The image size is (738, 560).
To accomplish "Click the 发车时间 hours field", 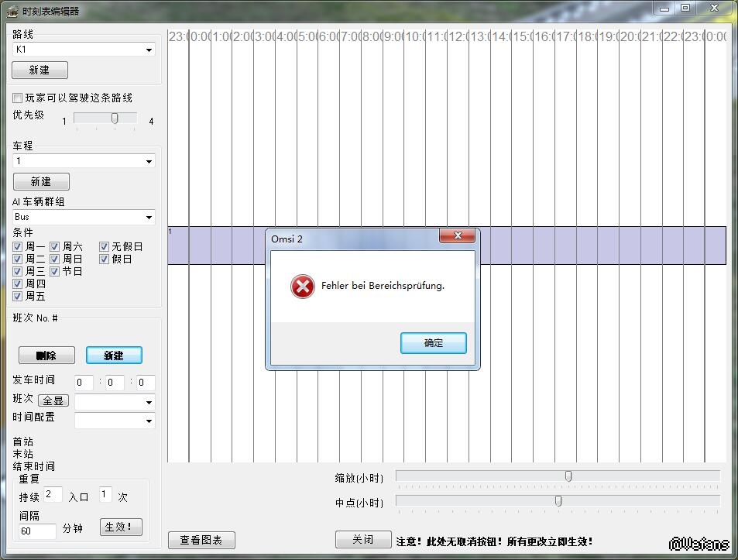I will (84, 383).
